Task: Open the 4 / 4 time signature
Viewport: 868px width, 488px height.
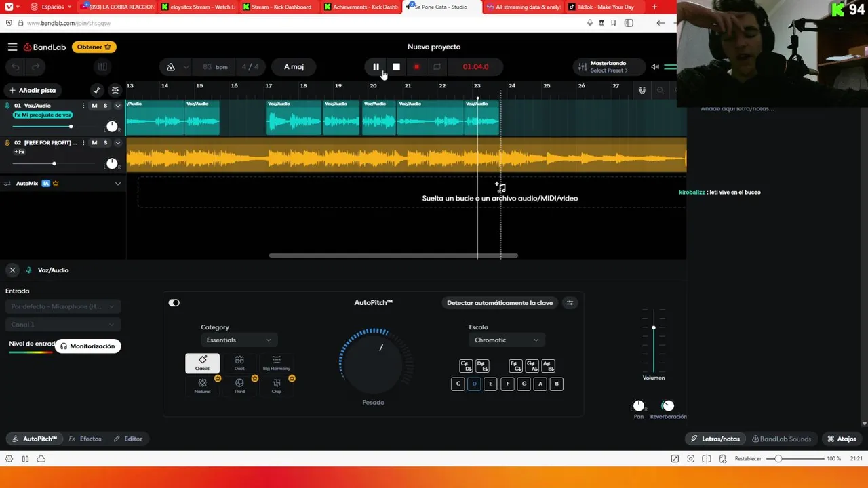Action: tap(250, 66)
